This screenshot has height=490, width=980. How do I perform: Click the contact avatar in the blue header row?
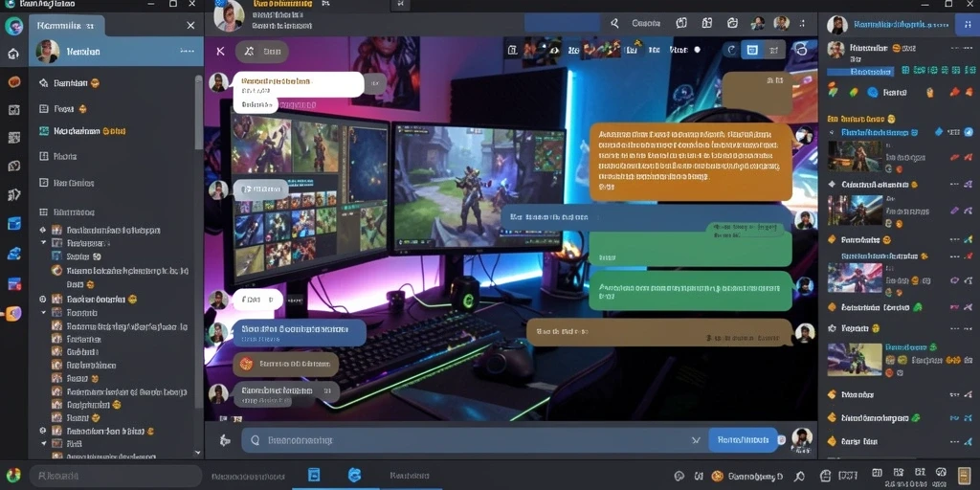pos(48,52)
